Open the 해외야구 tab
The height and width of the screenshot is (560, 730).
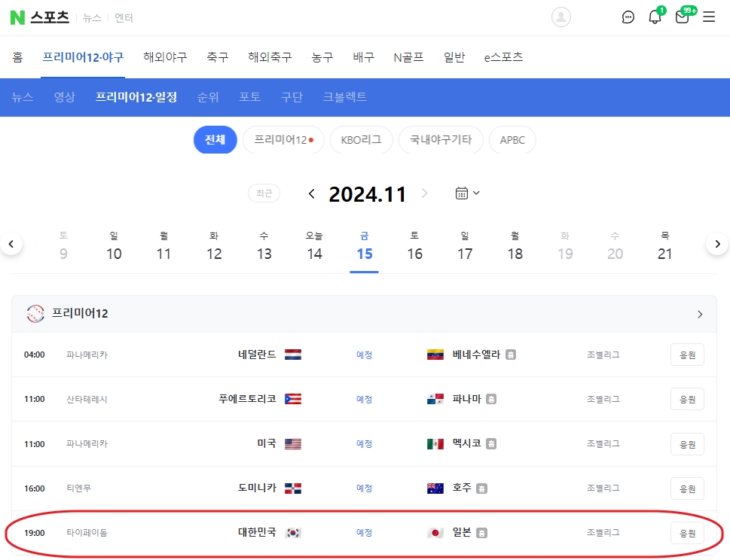click(165, 57)
